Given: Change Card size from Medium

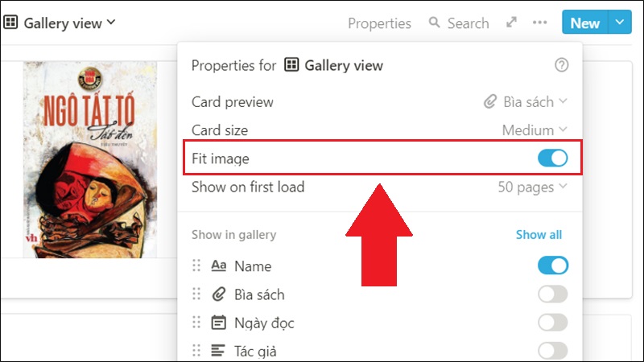Looking at the screenshot, I should point(534,130).
